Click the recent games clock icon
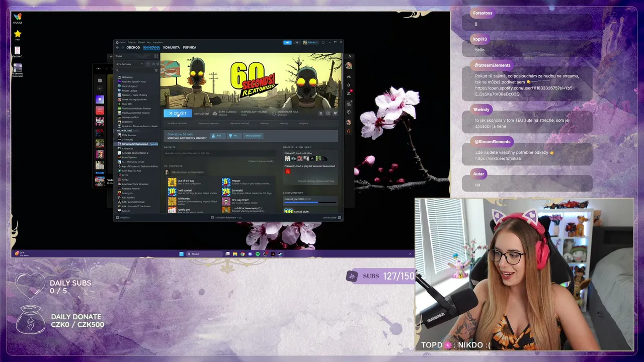The height and width of the screenshot is (362, 644). pos(152,64)
